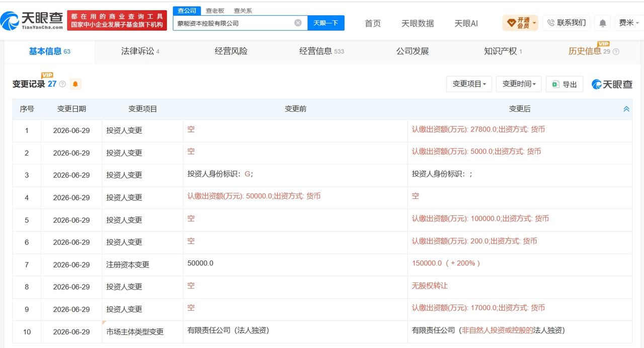Select the 查关系 search tab
This screenshot has width=644, height=348.
point(243,11)
